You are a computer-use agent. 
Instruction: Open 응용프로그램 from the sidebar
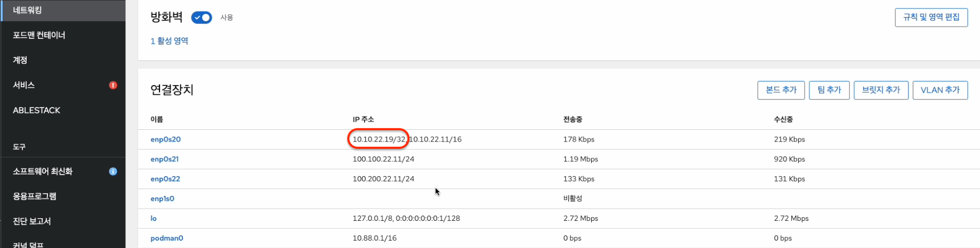pyautogui.click(x=35, y=196)
